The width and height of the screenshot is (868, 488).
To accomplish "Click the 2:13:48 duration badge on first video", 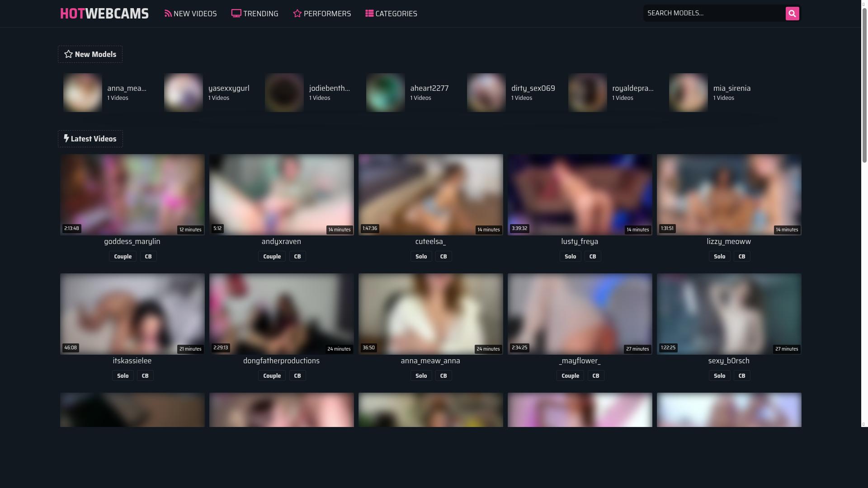I will point(71,228).
